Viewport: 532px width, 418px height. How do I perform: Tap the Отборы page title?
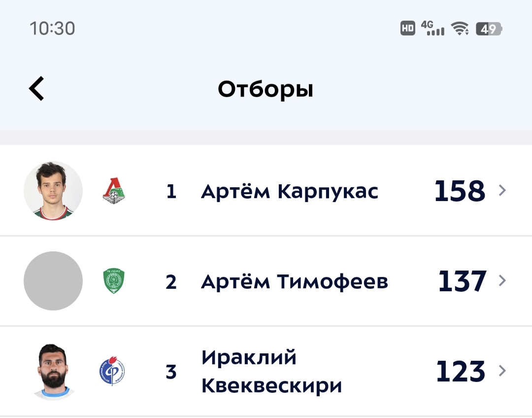266,89
